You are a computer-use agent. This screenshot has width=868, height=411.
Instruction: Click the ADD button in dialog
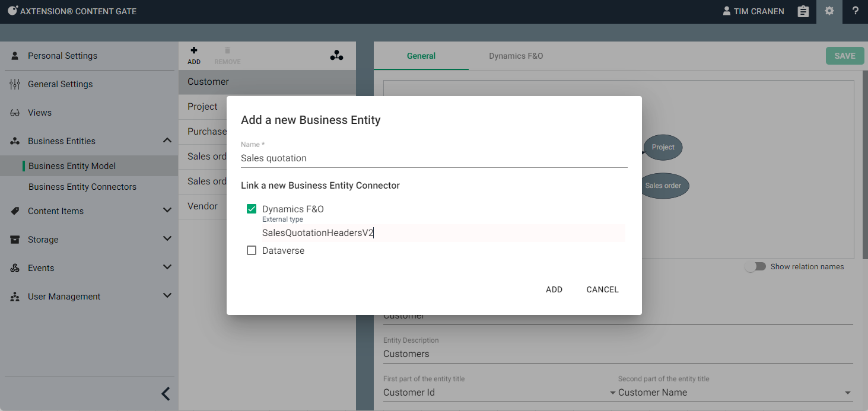pos(554,289)
